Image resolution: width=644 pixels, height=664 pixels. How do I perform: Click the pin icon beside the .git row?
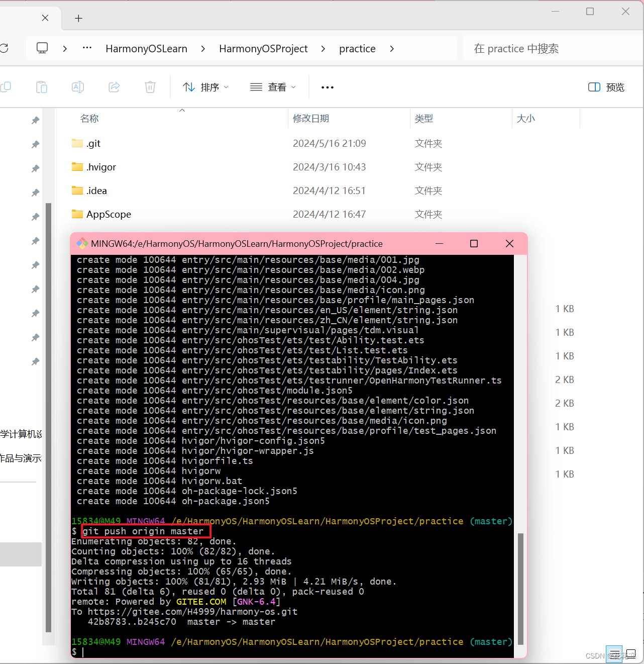coord(35,144)
